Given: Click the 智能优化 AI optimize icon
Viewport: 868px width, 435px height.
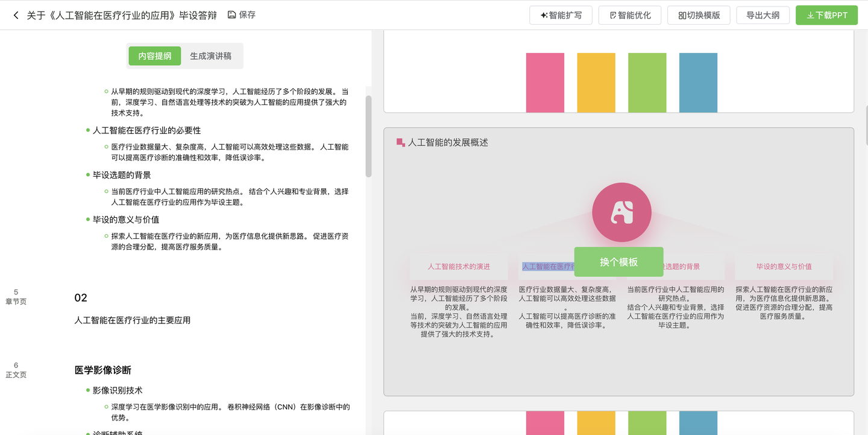Looking at the screenshot, I should click(612, 15).
